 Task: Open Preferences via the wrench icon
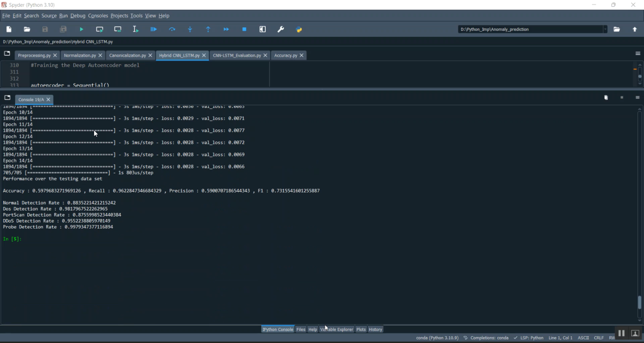(281, 29)
